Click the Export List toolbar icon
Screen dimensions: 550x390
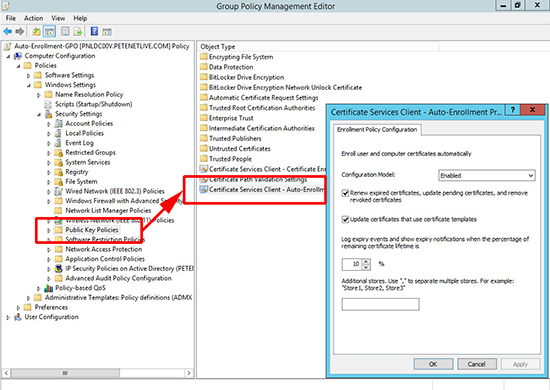(x=78, y=32)
